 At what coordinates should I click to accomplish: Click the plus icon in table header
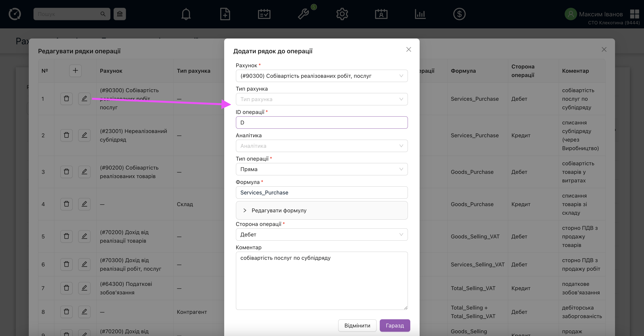point(75,71)
